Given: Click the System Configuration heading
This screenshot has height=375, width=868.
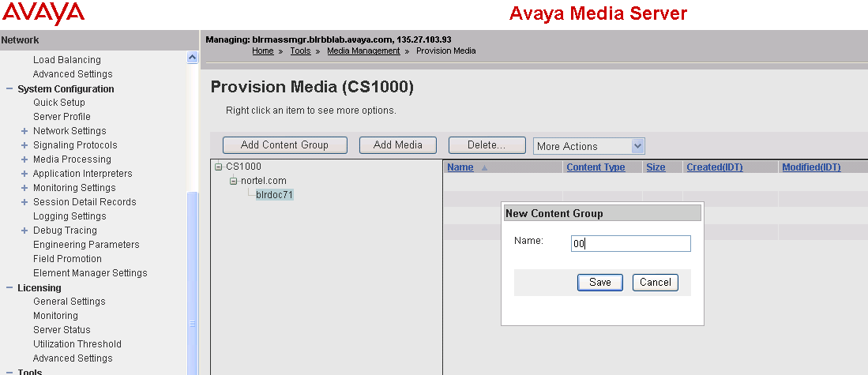Looking at the screenshot, I should click(x=66, y=88).
